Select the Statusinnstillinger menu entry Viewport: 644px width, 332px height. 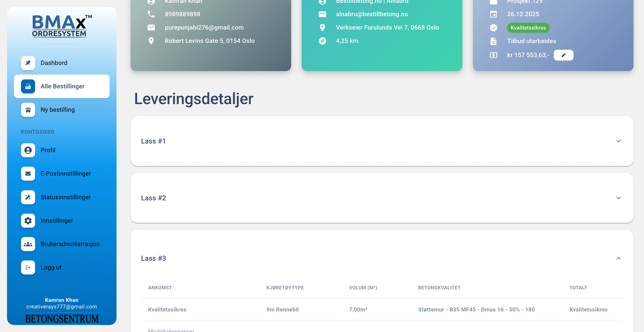coord(65,197)
